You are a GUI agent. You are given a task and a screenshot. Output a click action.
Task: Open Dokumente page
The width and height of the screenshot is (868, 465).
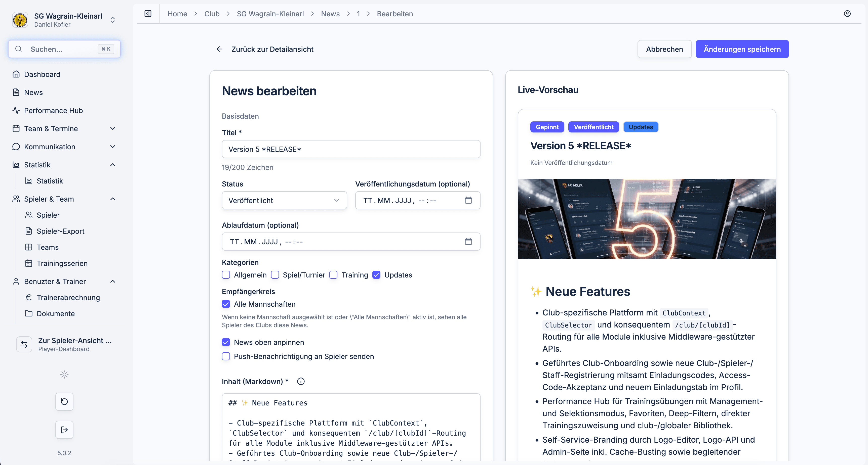[56, 313]
